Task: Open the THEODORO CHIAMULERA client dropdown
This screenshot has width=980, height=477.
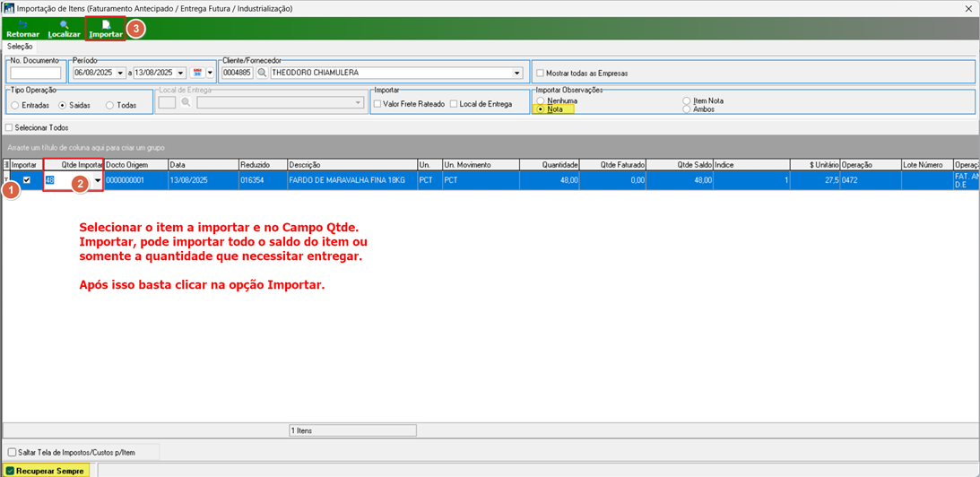Action: pyautogui.click(x=516, y=73)
